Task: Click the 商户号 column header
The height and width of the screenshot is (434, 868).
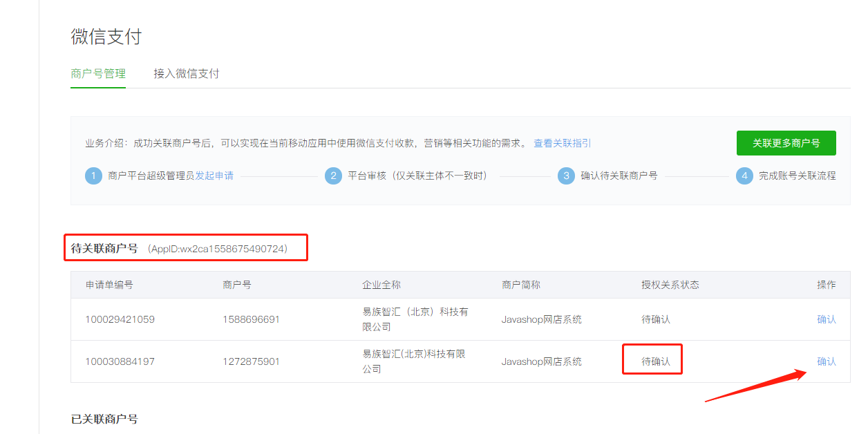Action: click(x=237, y=285)
